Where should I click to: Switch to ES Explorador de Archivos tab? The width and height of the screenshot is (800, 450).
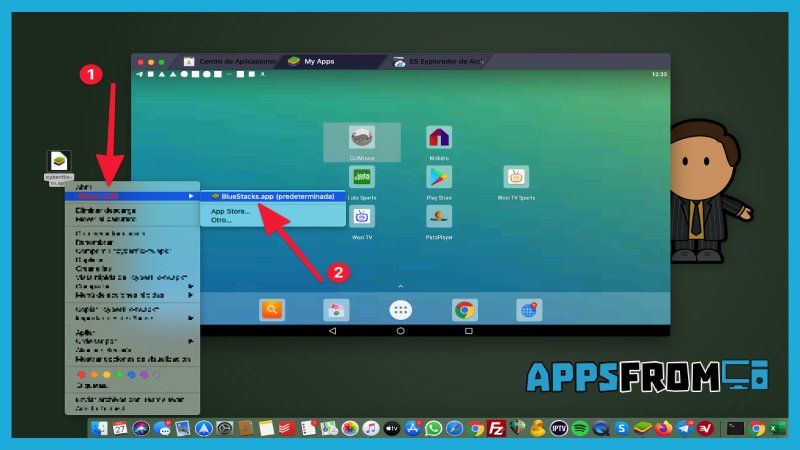(438, 61)
